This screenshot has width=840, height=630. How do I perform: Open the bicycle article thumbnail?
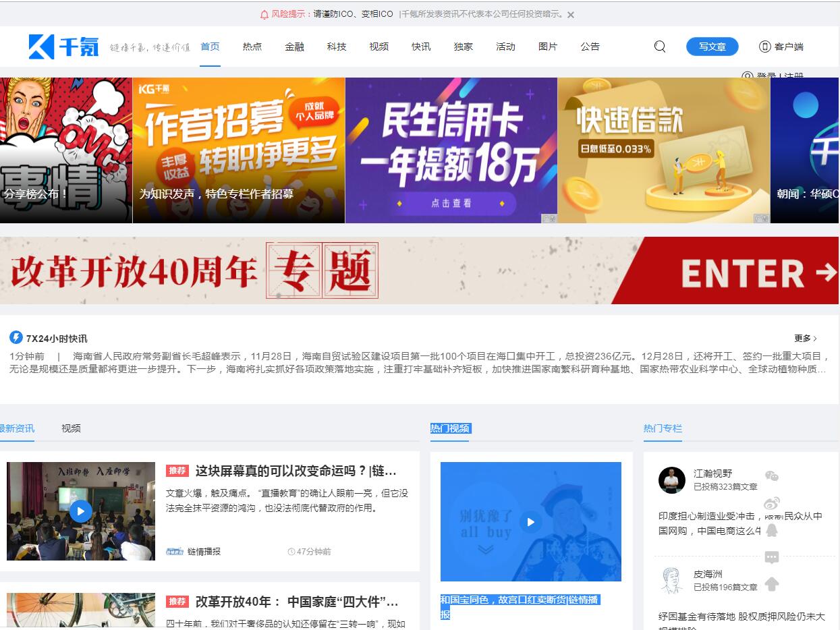(81, 611)
